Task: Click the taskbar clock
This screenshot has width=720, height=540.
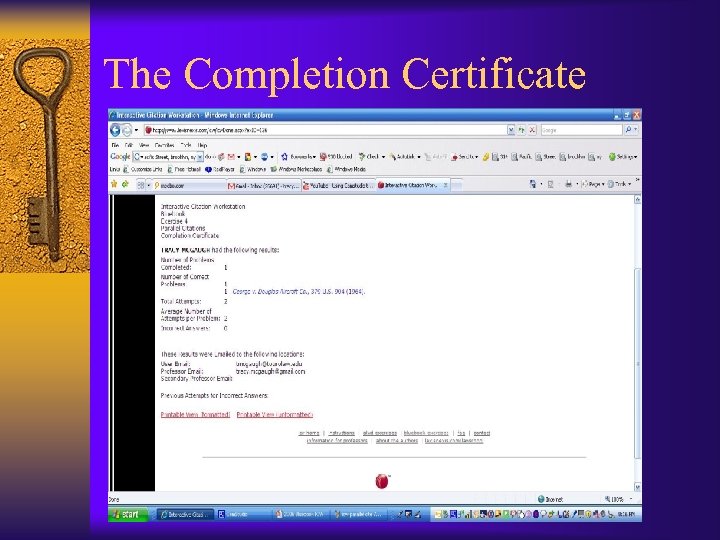Action: (626, 515)
